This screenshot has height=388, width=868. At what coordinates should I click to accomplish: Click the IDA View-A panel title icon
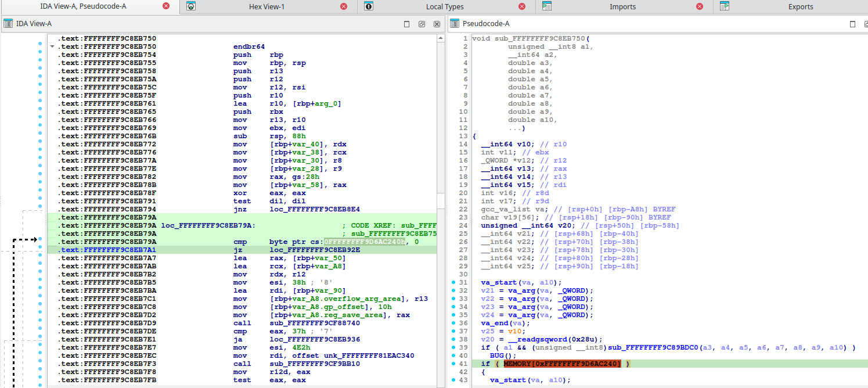(7, 24)
